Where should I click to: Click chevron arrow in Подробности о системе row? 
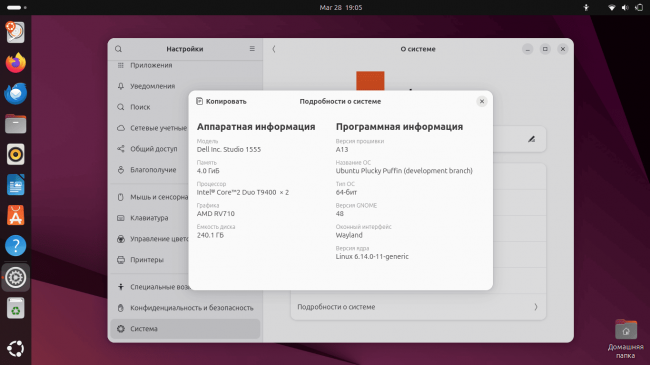point(536,307)
